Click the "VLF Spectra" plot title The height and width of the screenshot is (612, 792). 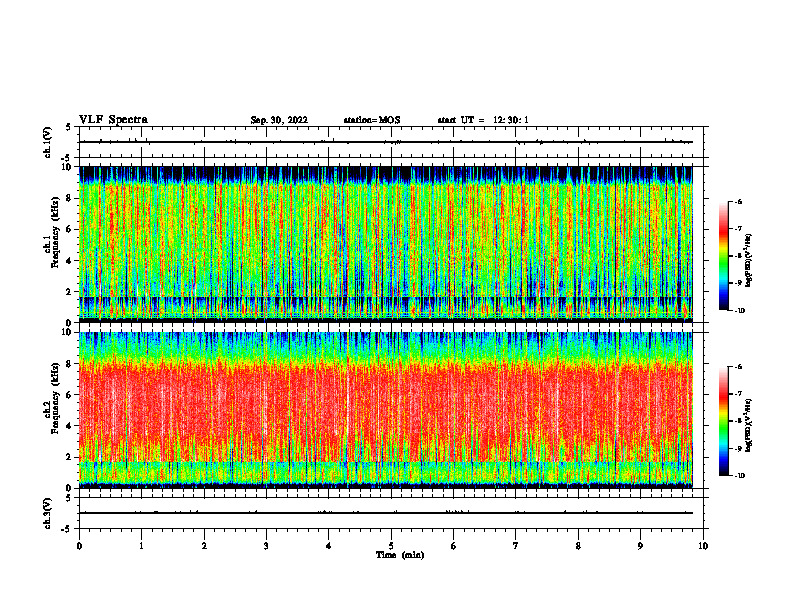click(113, 120)
